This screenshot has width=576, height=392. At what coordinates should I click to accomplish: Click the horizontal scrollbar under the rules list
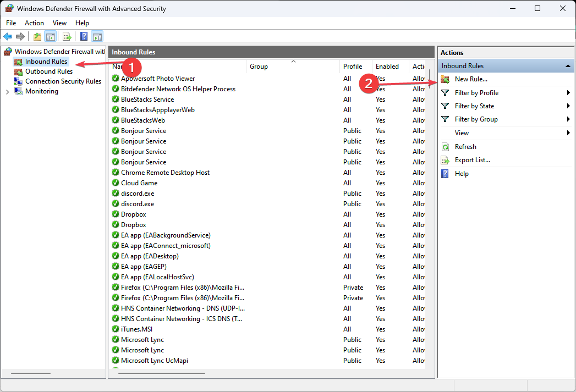[x=162, y=373]
